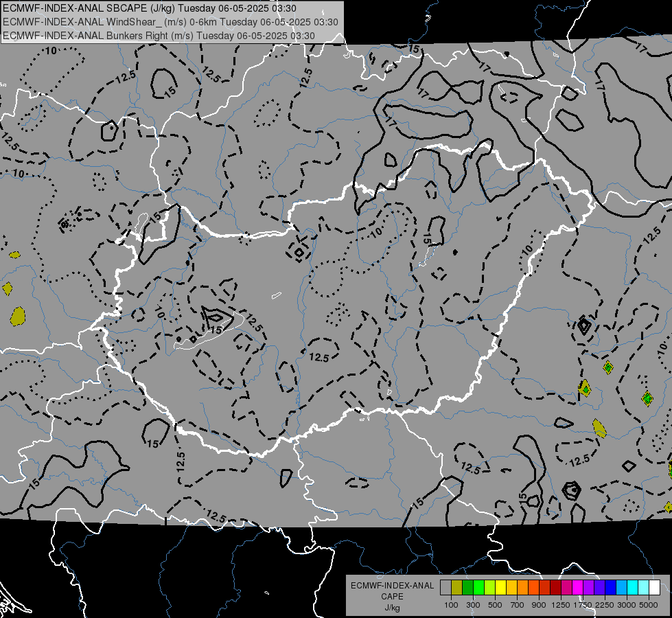The height and width of the screenshot is (618, 672).
Task: Pick the amber legend swatch left of 700
Action: pos(511,588)
